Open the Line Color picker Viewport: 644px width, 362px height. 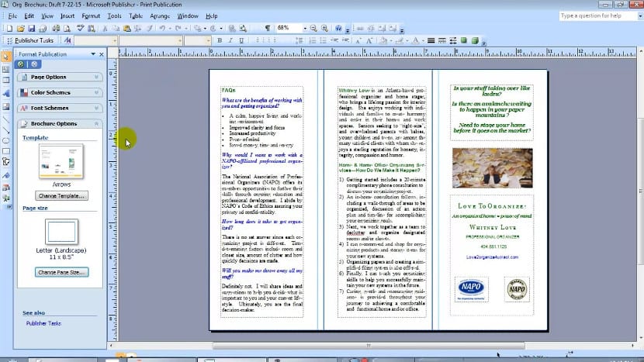point(400,40)
